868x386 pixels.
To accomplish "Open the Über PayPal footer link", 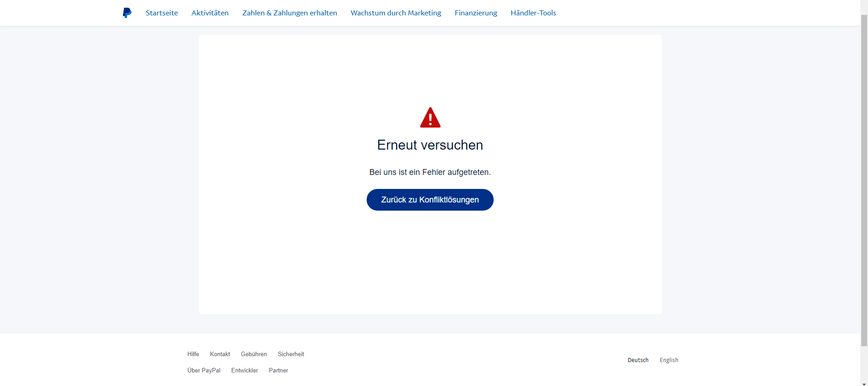I will tap(204, 370).
